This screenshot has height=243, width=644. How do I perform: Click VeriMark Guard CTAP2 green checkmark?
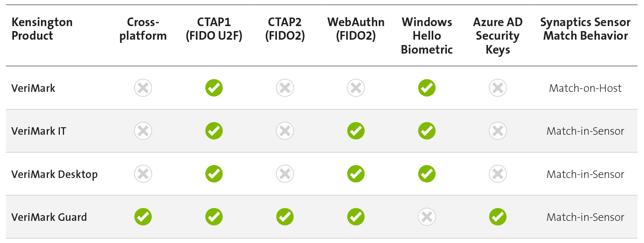[285, 217]
